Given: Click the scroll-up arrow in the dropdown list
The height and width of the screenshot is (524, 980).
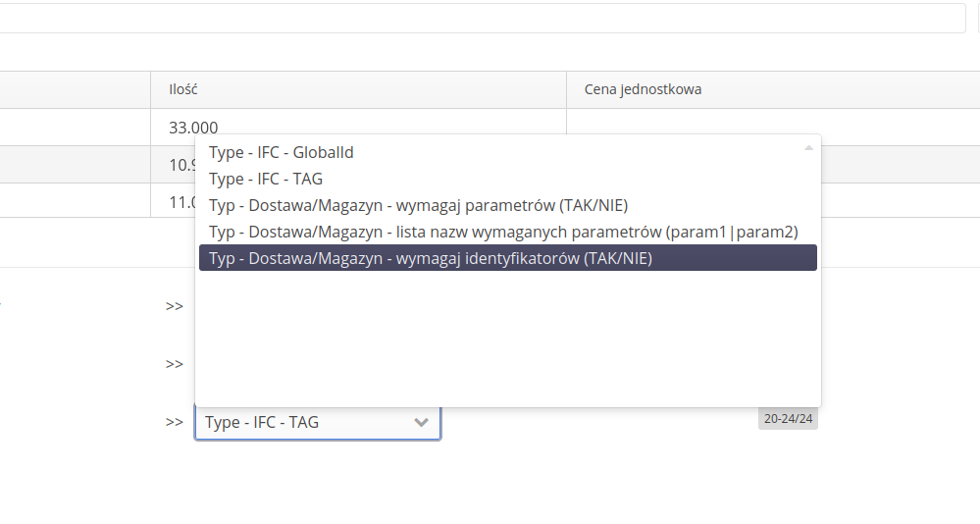Looking at the screenshot, I should pos(808,148).
